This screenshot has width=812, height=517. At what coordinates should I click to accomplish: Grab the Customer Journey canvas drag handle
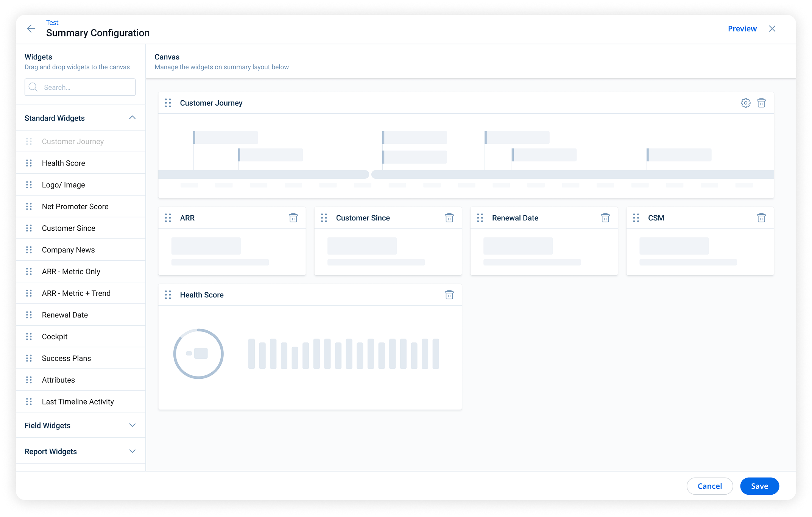(x=168, y=103)
